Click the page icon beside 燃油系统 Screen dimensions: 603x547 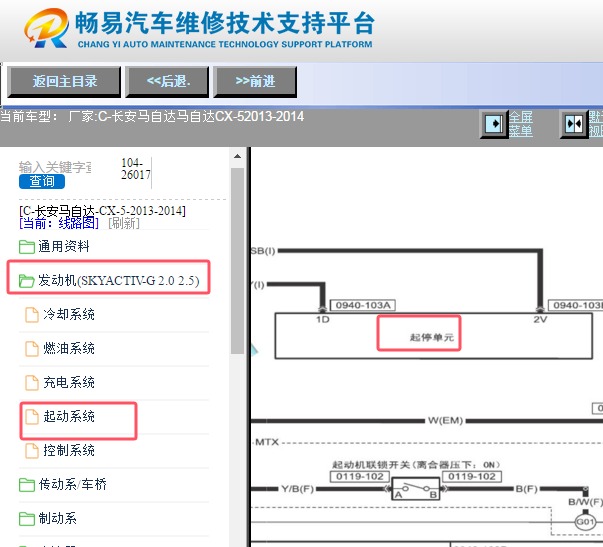coord(32,349)
